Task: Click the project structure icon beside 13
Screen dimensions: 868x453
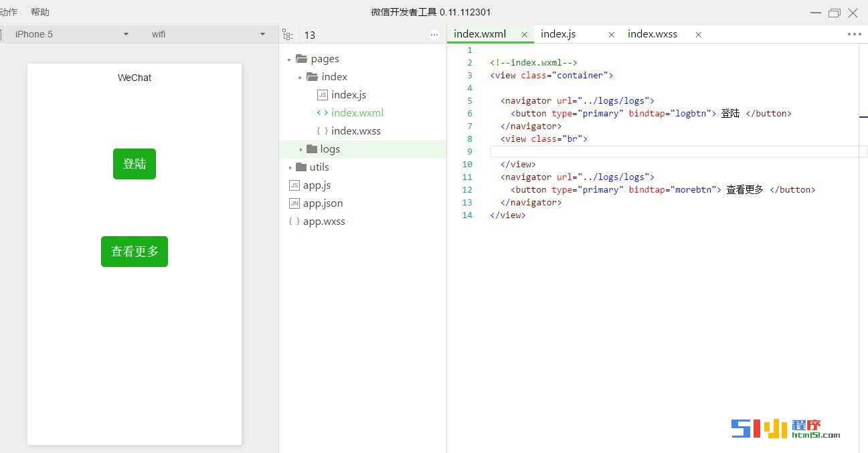Action: 288,33
